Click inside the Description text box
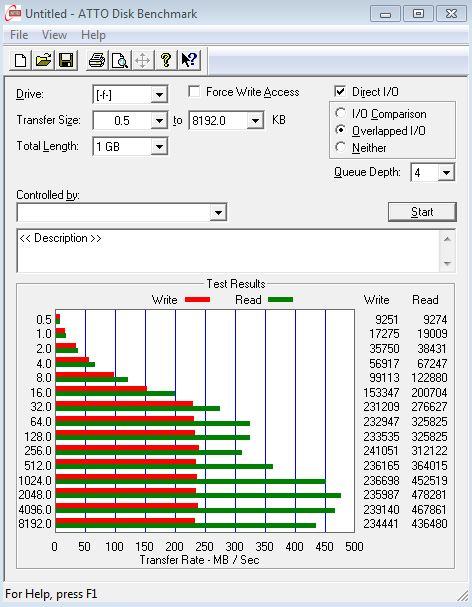The height and width of the screenshot is (607, 472). pos(228,251)
